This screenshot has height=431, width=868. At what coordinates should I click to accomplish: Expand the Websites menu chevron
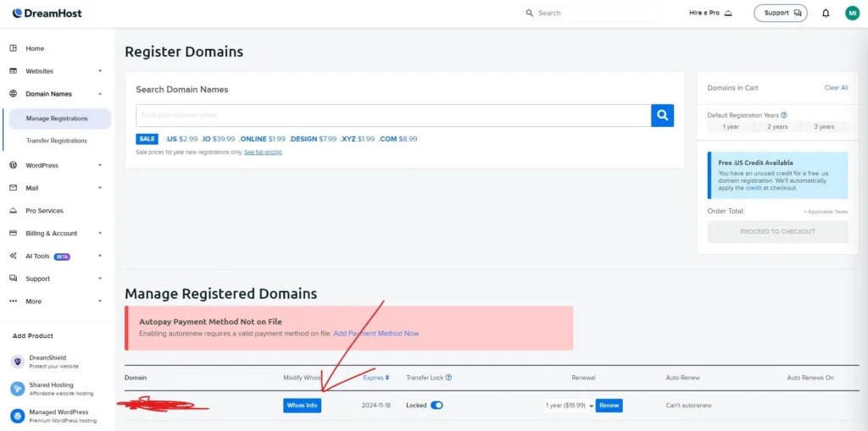tap(100, 71)
